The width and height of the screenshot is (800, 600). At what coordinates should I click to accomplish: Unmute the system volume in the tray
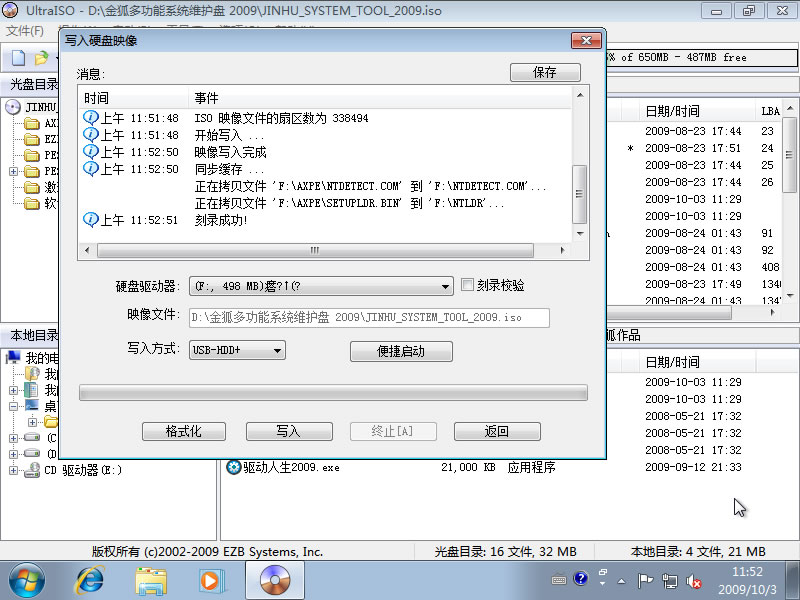[693, 580]
